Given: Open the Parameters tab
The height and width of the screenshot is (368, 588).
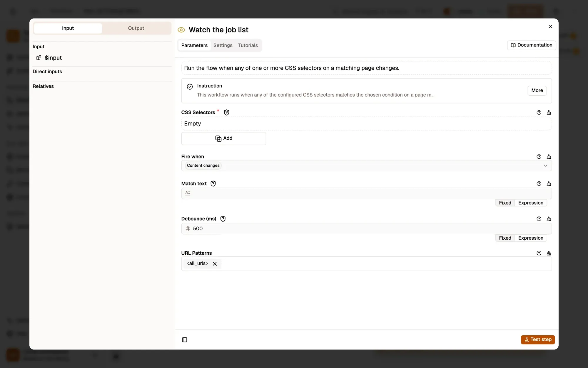Looking at the screenshot, I should point(194,45).
